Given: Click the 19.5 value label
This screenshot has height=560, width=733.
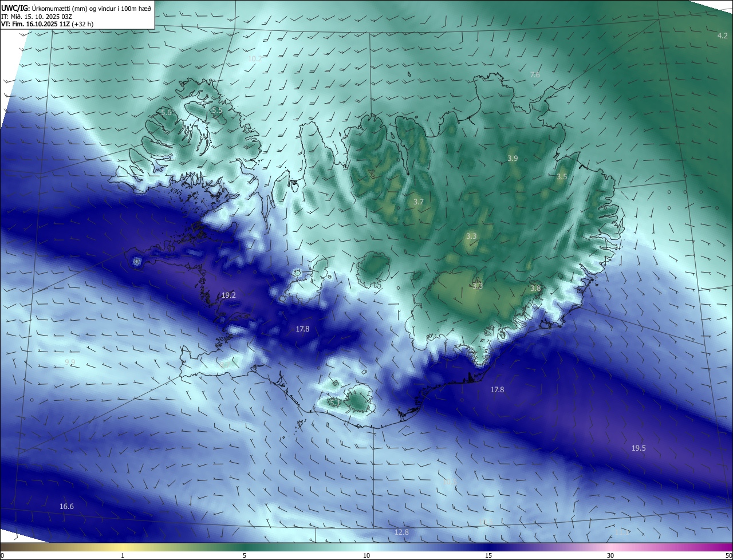Looking at the screenshot, I should coord(639,448).
